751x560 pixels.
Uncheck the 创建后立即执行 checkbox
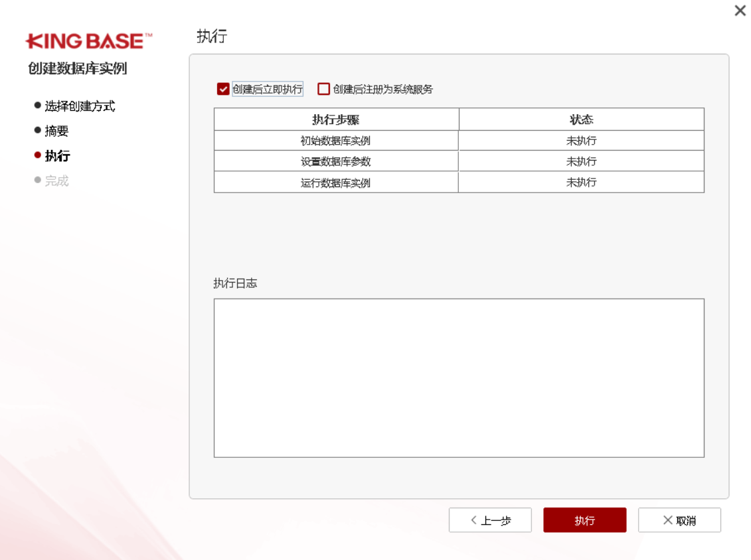tap(223, 89)
